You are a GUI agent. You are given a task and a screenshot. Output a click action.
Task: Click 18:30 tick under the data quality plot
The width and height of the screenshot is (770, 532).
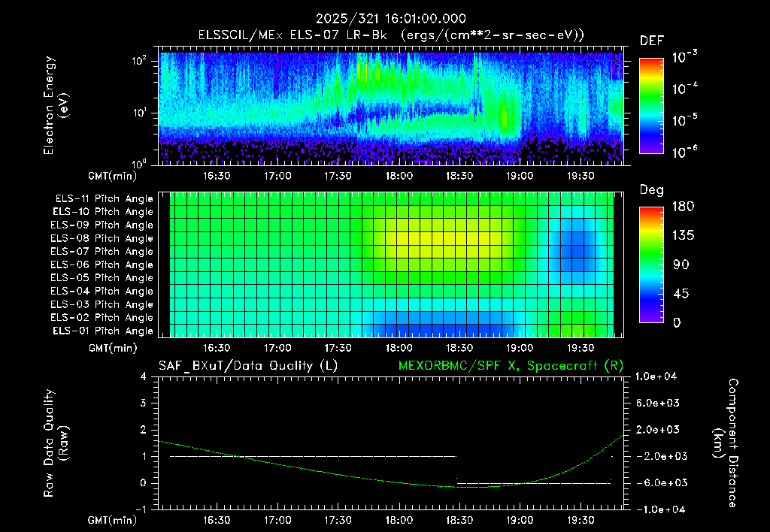[459, 520]
